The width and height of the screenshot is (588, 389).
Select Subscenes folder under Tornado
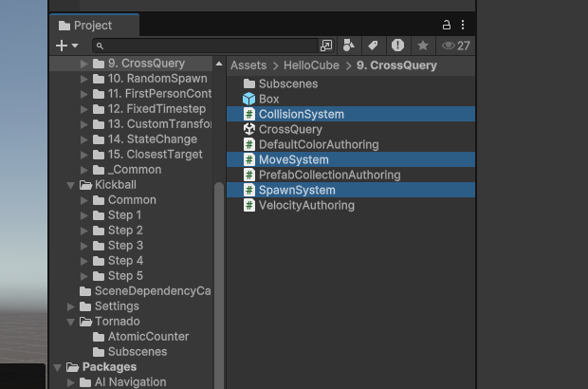138,351
